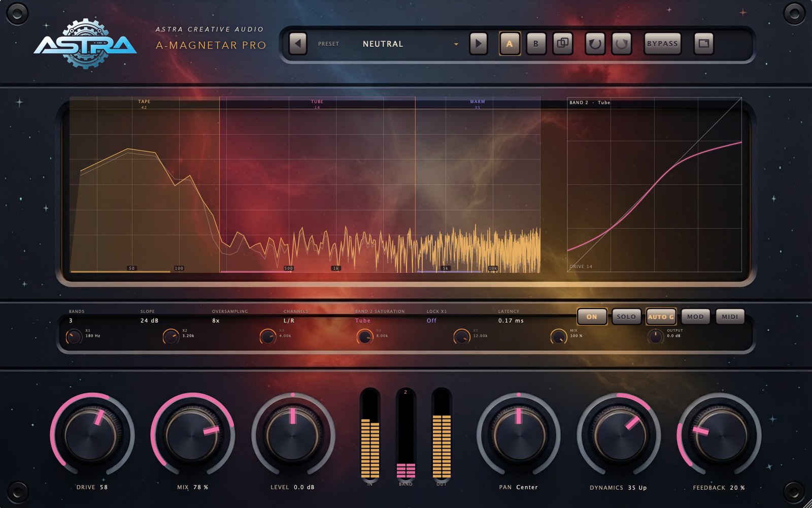Image resolution: width=812 pixels, height=508 pixels.
Task: Click the FEEDBACK 20 % knob
Action: 719,435
